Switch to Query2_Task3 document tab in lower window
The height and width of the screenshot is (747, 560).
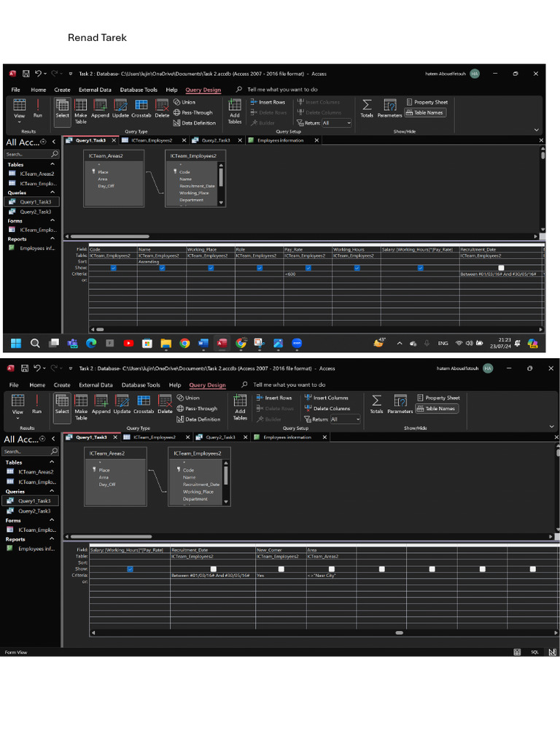coord(220,438)
